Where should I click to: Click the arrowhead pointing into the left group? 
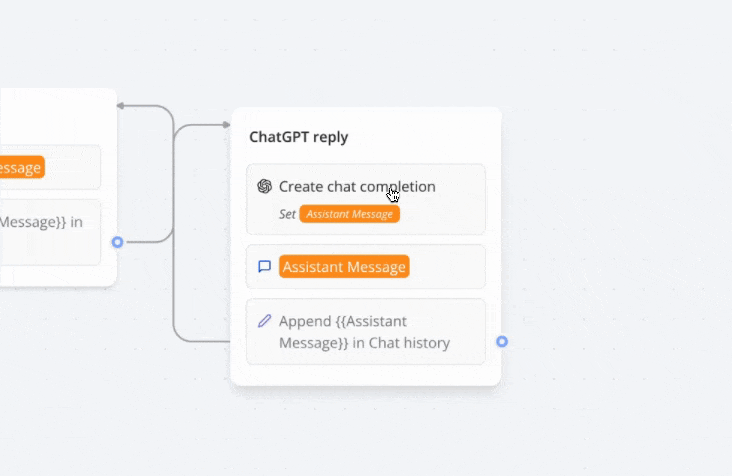[x=120, y=106]
